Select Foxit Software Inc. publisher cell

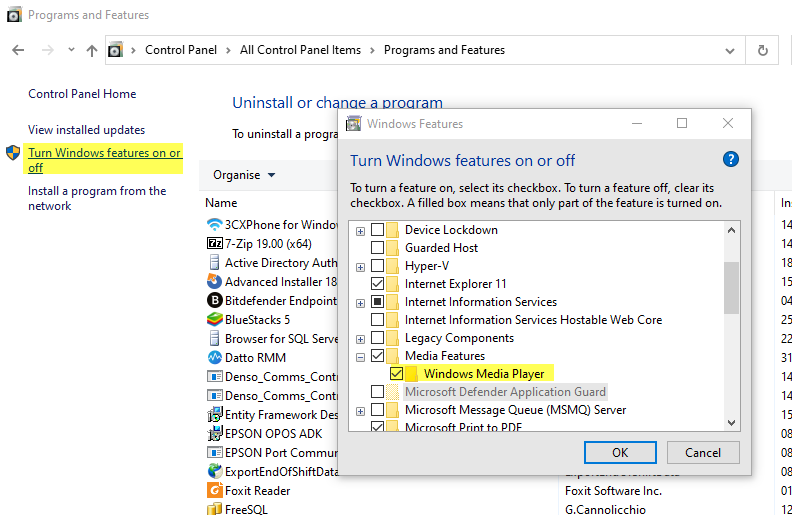613,491
